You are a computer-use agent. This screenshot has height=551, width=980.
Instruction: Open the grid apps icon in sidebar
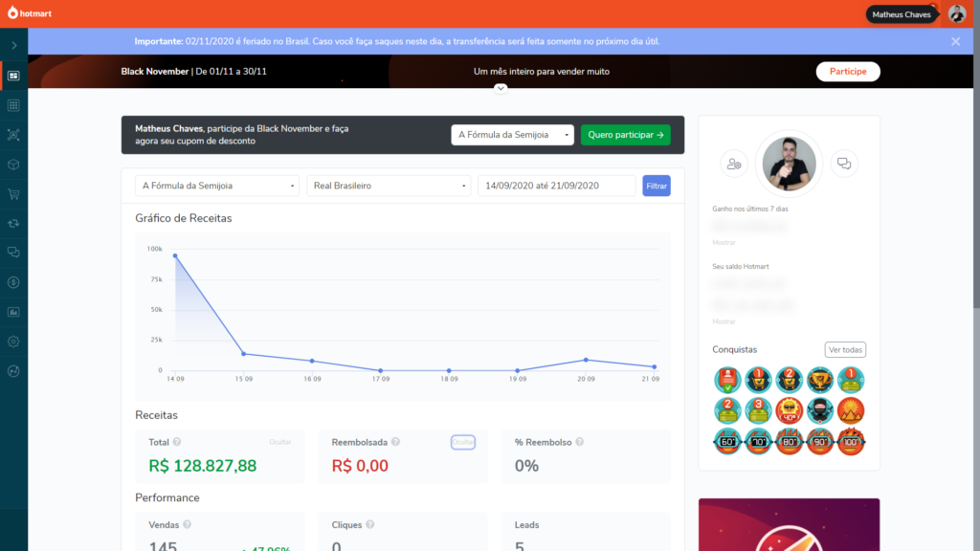pyautogui.click(x=13, y=105)
